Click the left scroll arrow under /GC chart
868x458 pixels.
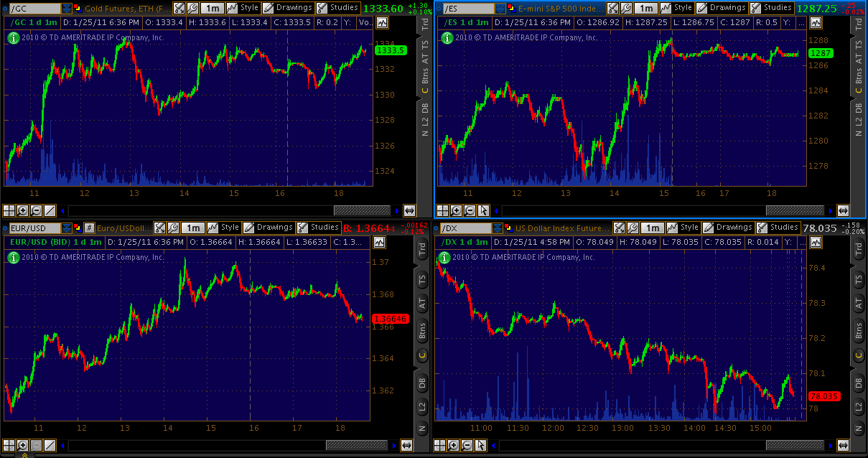coord(63,210)
